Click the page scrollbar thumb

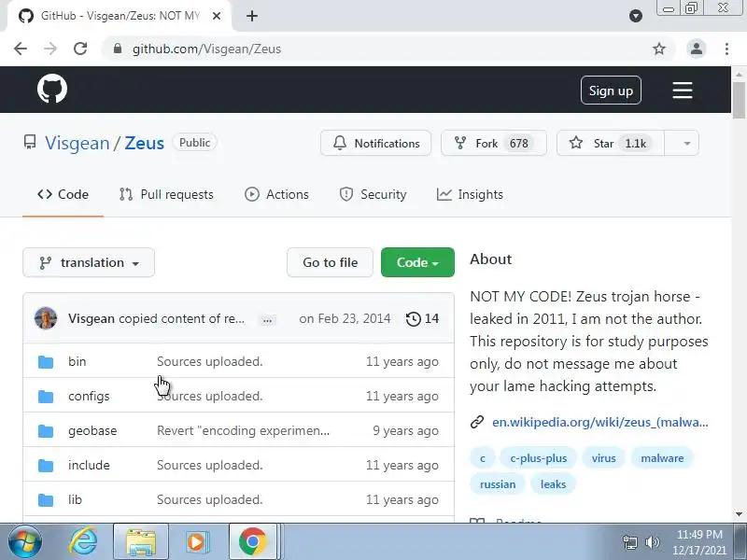[739, 101]
